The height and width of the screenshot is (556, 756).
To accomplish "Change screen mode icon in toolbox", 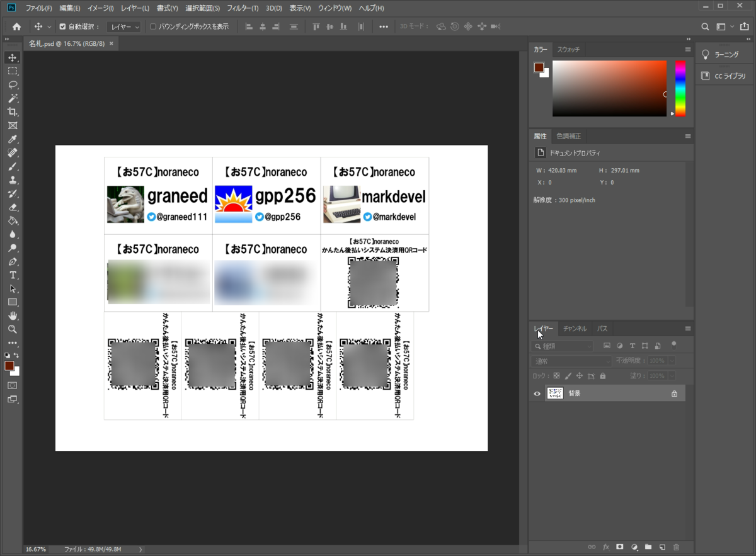I will [x=13, y=399].
